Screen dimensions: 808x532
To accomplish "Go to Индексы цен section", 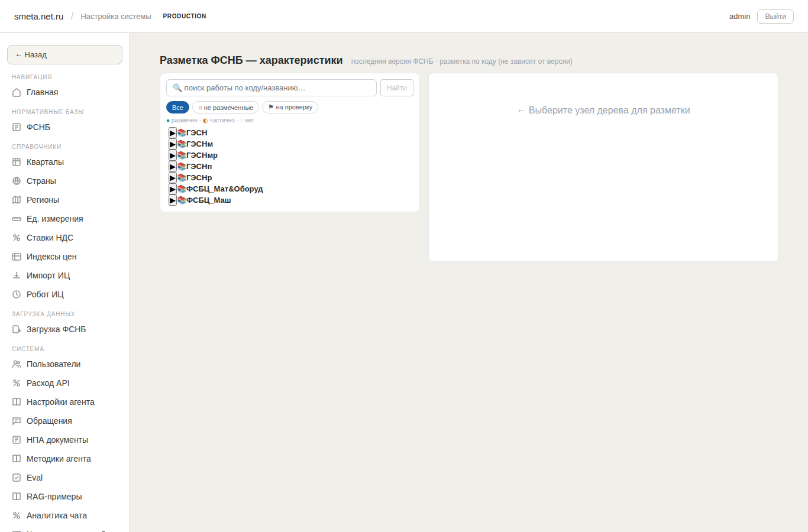I will coord(64,257).
